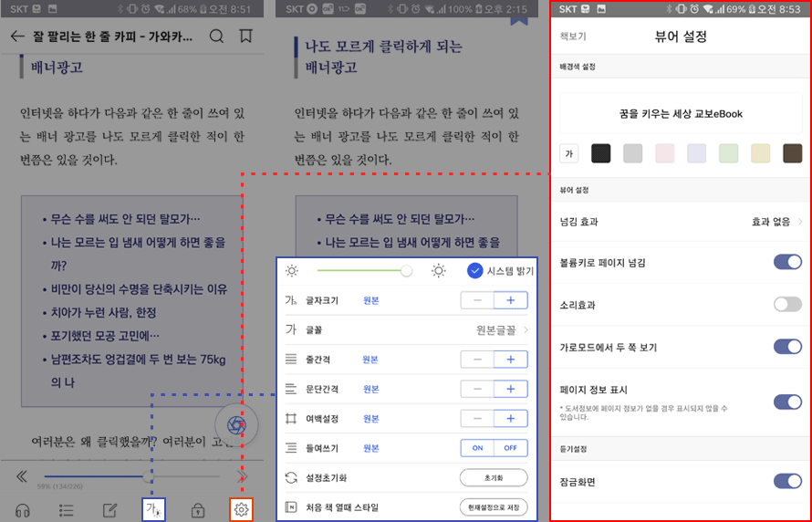This screenshot has width=812, height=522.
Task: Toggle the 잠금화면 switch
Action: pyautogui.click(x=787, y=481)
